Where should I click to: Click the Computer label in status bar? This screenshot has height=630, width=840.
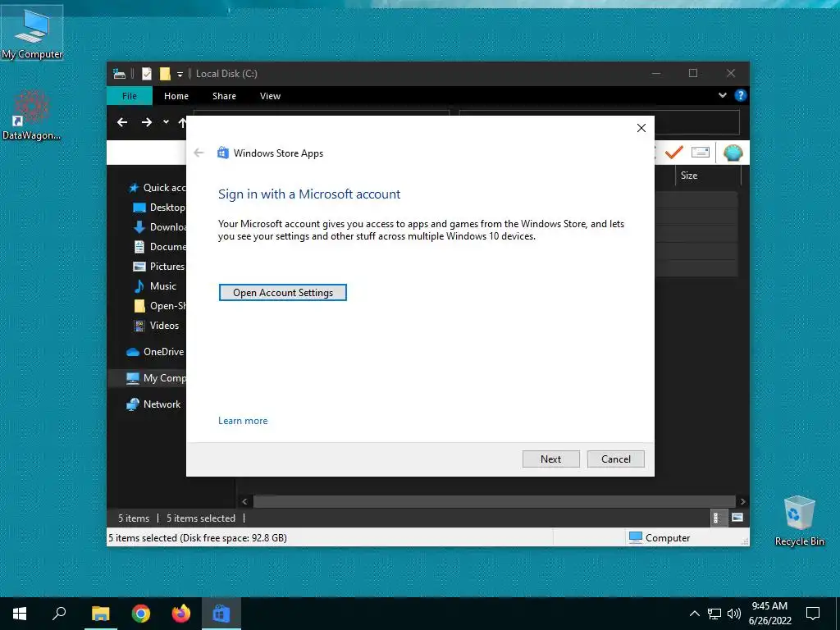point(668,538)
